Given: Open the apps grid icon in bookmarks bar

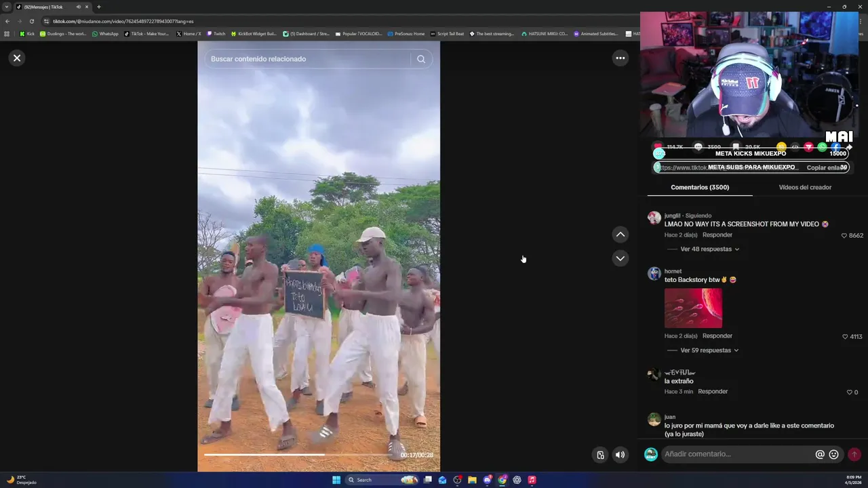Looking at the screenshot, I should tap(7, 33).
